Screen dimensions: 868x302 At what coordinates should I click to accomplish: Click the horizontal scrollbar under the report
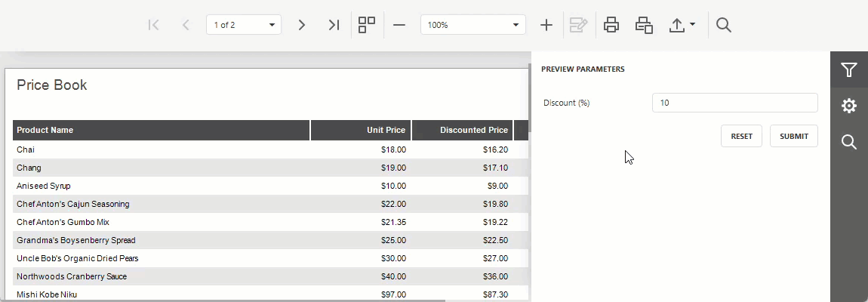pyautogui.click(x=223, y=300)
